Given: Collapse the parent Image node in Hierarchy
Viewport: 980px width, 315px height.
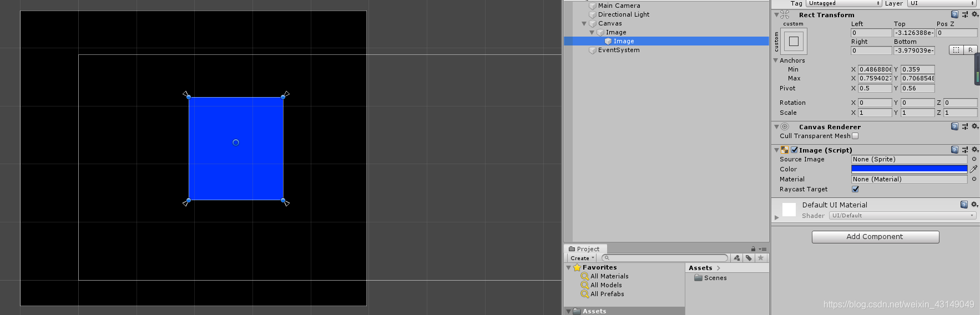Looking at the screenshot, I should [x=592, y=32].
